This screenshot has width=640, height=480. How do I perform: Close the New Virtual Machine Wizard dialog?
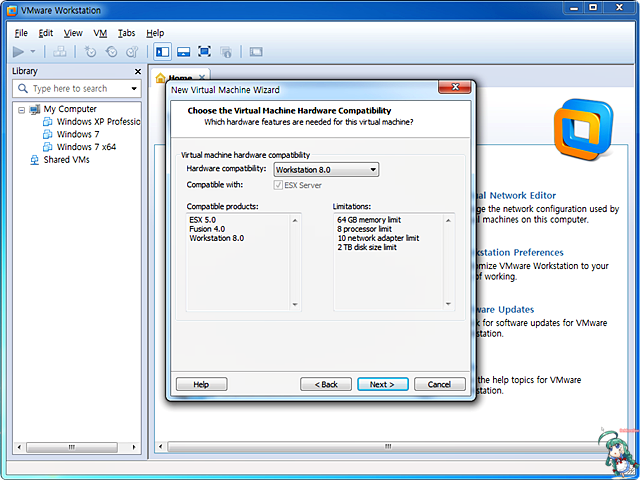[x=455, y=87]
